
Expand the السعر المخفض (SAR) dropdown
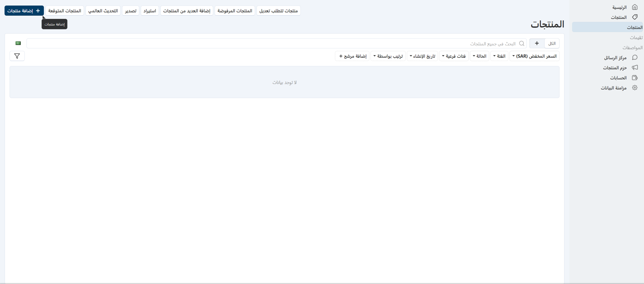534,56
